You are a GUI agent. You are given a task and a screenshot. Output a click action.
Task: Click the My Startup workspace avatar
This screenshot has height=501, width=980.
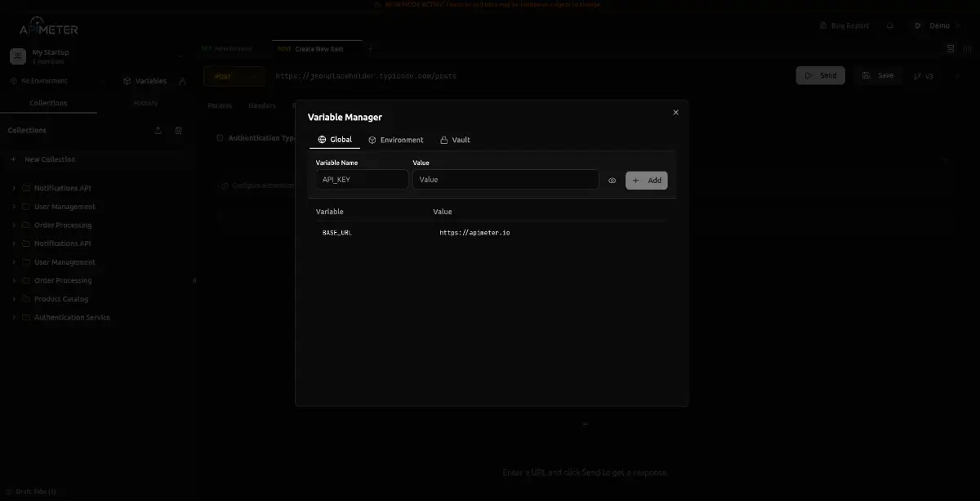tap(16, 56)
